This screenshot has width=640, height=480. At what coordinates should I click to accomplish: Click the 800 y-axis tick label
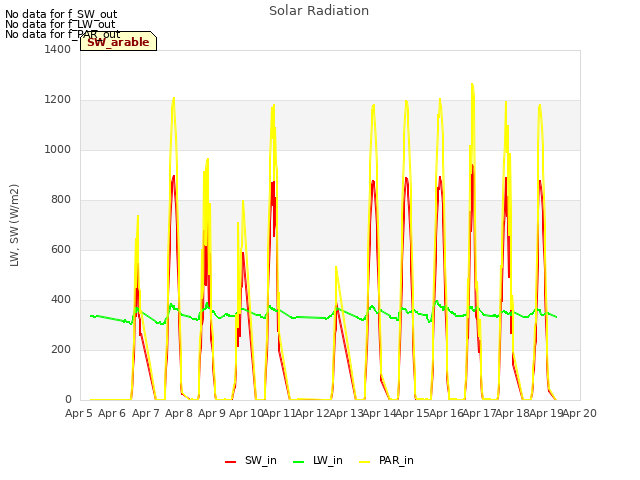61,200
